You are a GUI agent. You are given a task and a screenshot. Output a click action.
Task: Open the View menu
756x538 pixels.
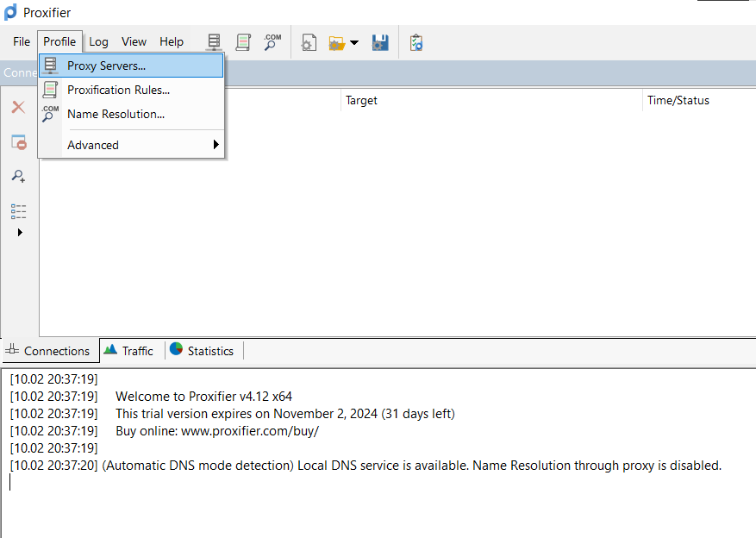[x=134, y=42]
